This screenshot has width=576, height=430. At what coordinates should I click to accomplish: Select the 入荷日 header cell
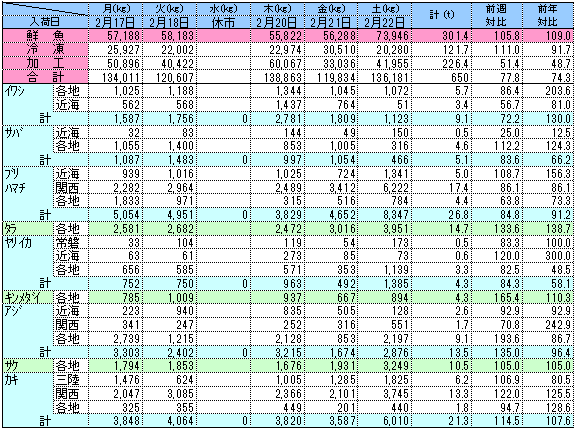pos(45,22)
